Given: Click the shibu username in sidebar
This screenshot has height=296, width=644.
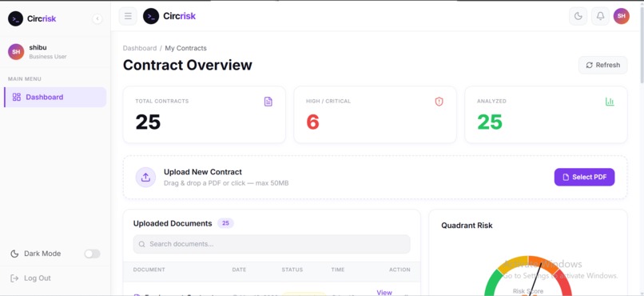Looking at the screenshot, I should [x=38, y=48].
